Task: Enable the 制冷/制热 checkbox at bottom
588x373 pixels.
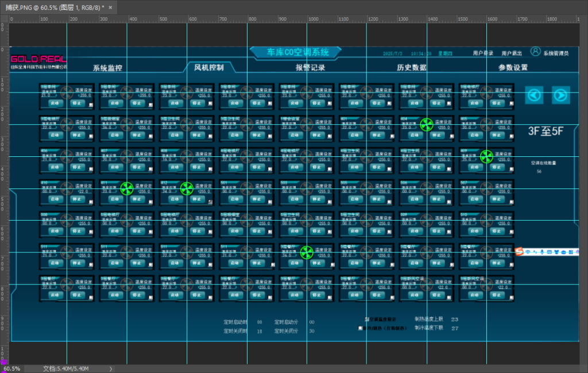Action: [361, 328]
